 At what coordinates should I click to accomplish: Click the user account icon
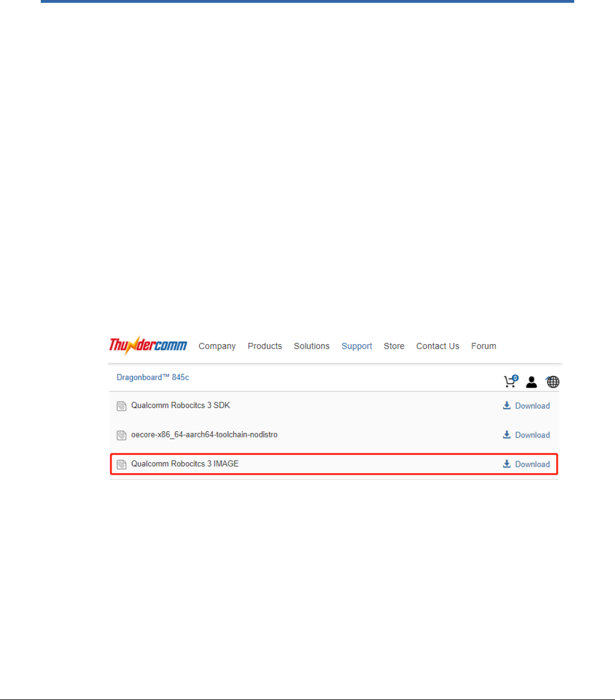tap(531, 382)
